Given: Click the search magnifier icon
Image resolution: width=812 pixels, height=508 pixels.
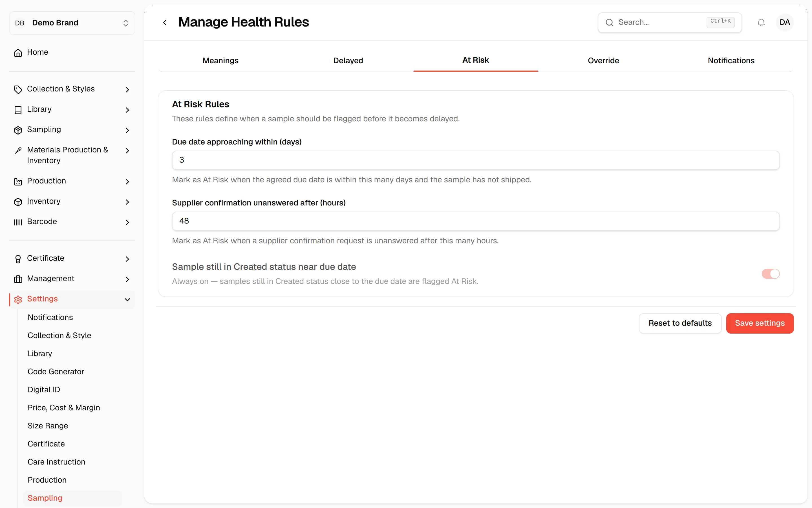Looking at the screenshot, I should [609, 23].
